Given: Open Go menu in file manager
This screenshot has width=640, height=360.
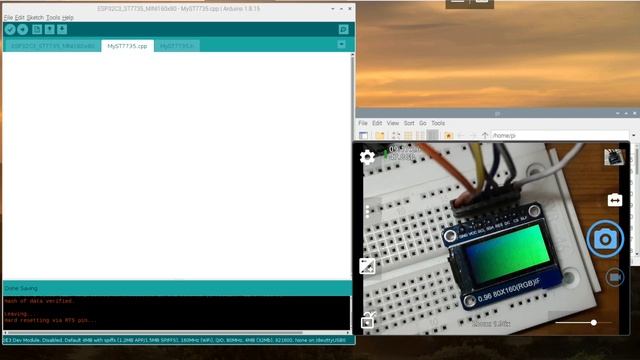Looking at the screenshot, I should click(x=422, y=123).
